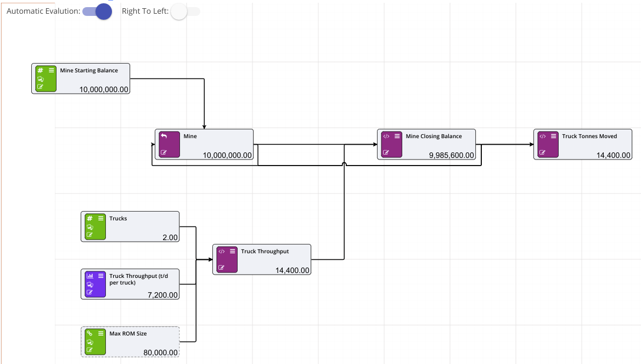Viewport: 641px width, 364px height.
Task: Enable the Right To Left switch
Action: (x=185, y=12)
